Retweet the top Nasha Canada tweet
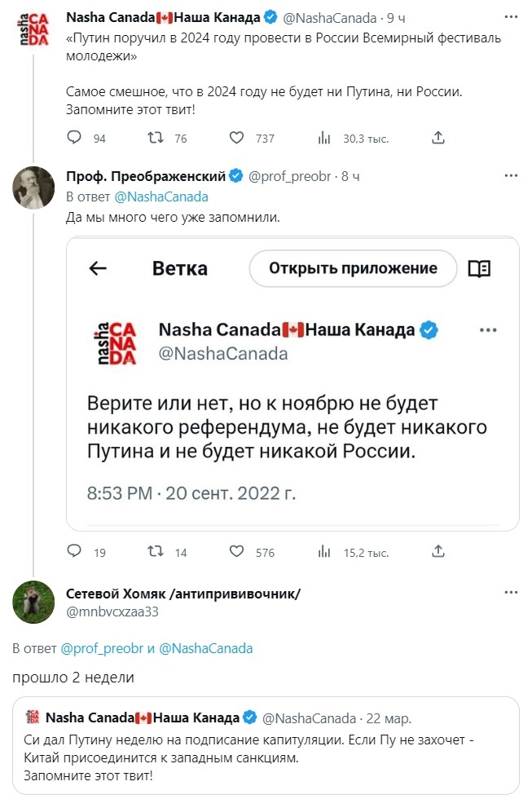The height and width of the screenshot is (808, 532). (154, 138)
